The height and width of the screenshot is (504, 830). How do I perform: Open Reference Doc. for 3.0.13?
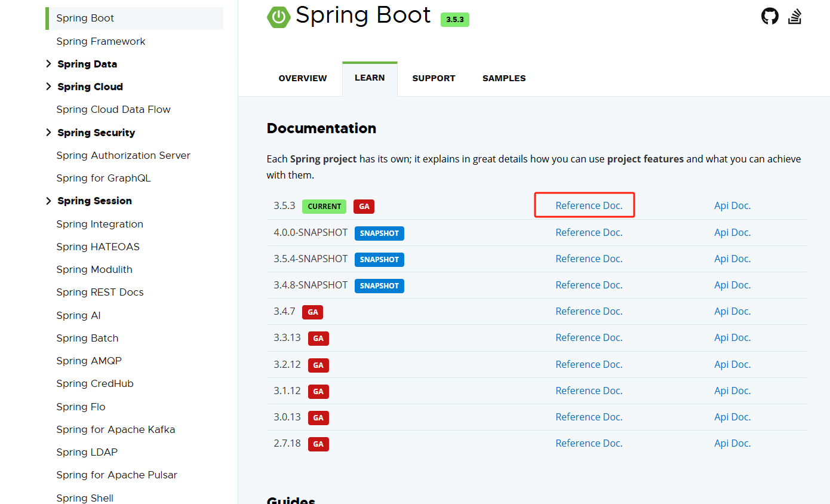coord(589,417)
